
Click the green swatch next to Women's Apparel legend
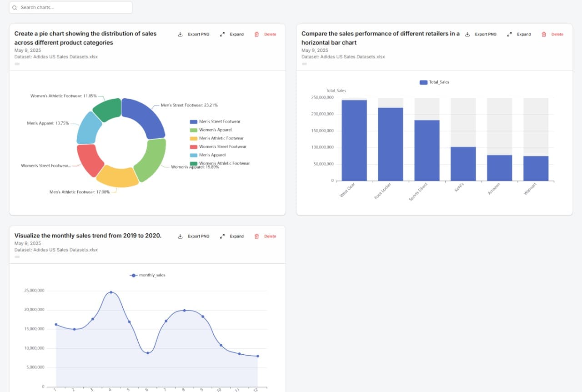(x=195, y=130)
